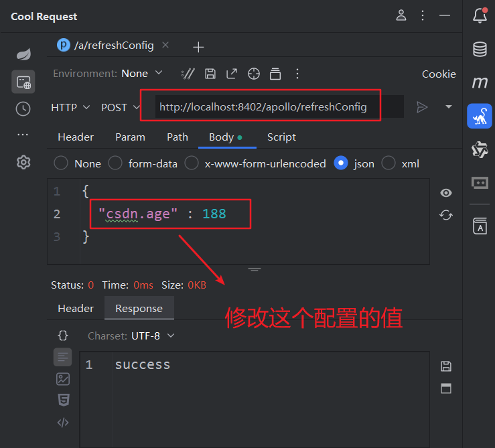This screenshot has height=448, width=495.
Task: Send the request with paper plane icon
Action: click(x=422, y=107)
